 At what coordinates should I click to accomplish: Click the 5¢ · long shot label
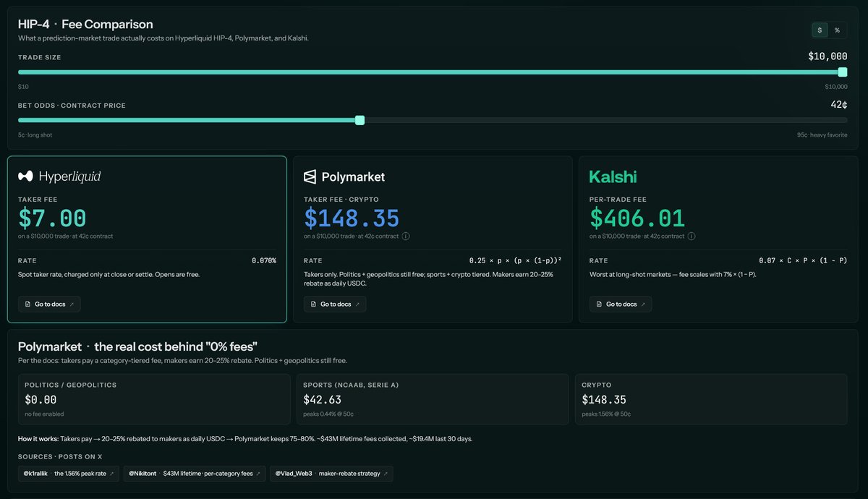pyautogui.click(x=35, y=135)
